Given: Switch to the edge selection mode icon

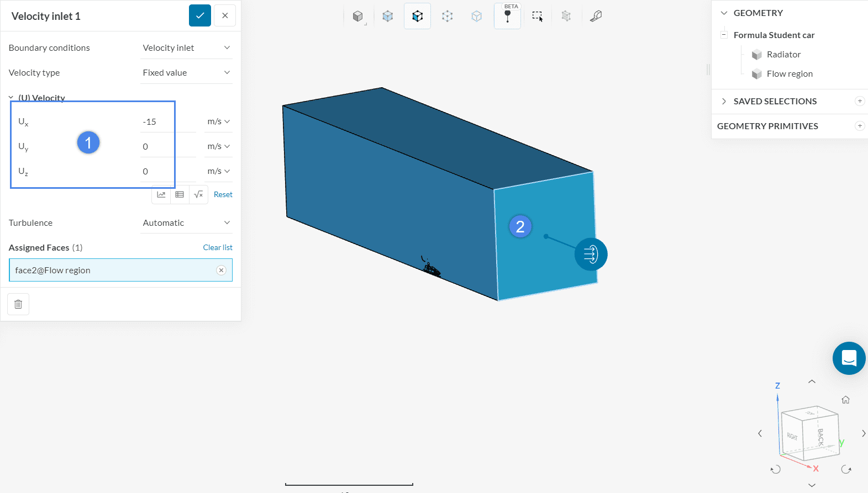Looking at the screenshot, I should (448, 17).
